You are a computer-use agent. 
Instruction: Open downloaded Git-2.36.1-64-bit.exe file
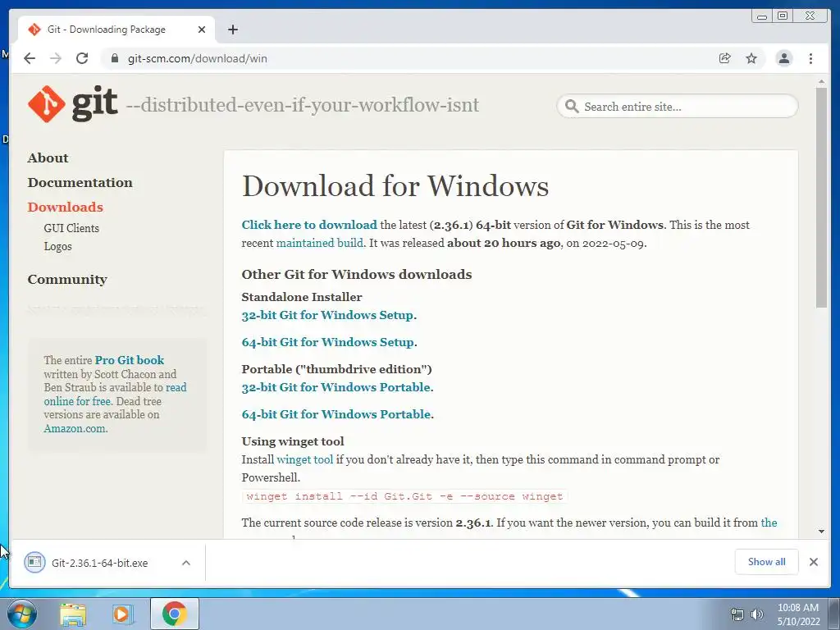point(98,563)
